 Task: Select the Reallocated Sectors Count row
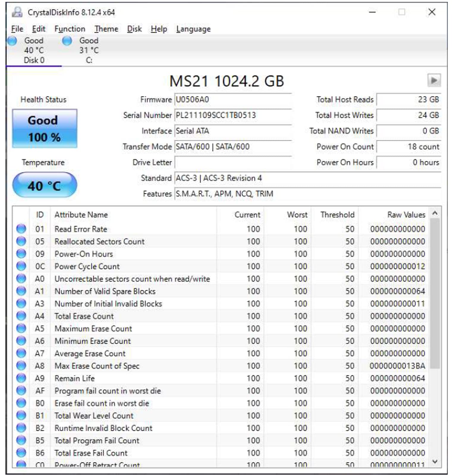pyautogui.click(x=100, y=241)
